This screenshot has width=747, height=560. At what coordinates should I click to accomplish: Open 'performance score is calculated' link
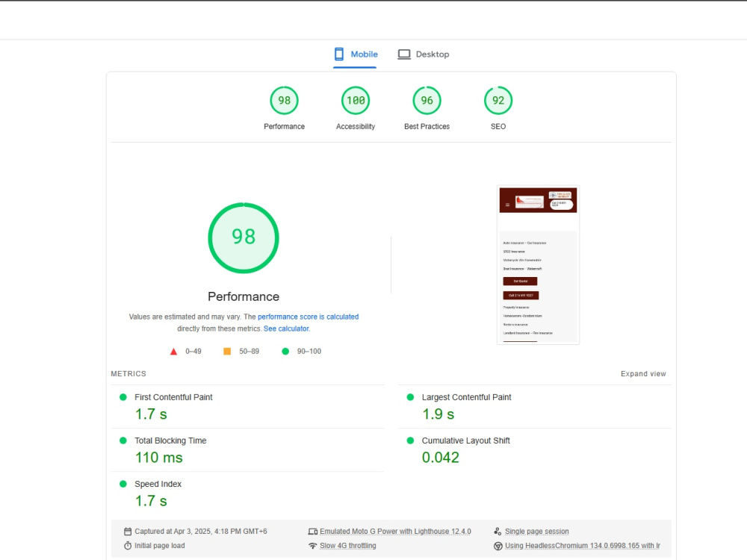pos(309,317)
